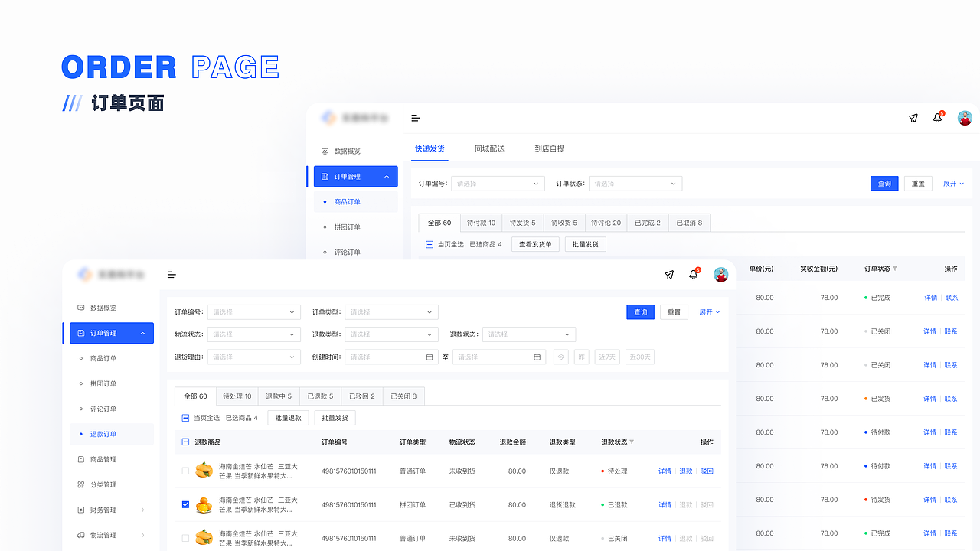Image resolution: width=980 pixels, height=551 pixels.
Task: Open 数据概览 from the sidebar
Action: (x=105, y=307)
